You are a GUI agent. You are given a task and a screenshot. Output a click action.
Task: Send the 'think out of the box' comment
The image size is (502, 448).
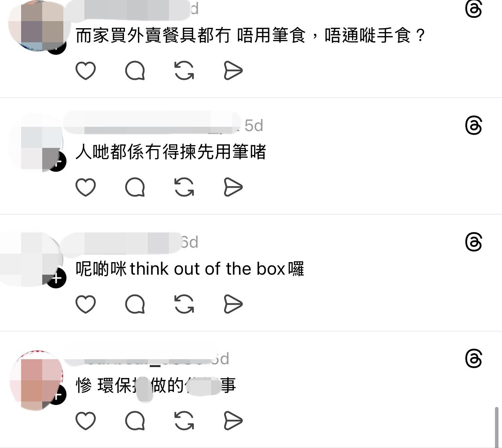[233, 304]
